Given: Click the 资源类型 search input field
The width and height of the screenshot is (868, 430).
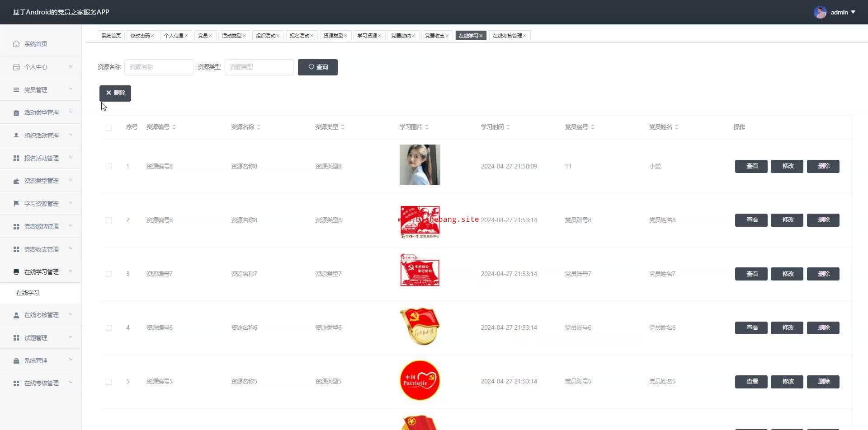Looking at the screenshot, I should coord(259,67).
